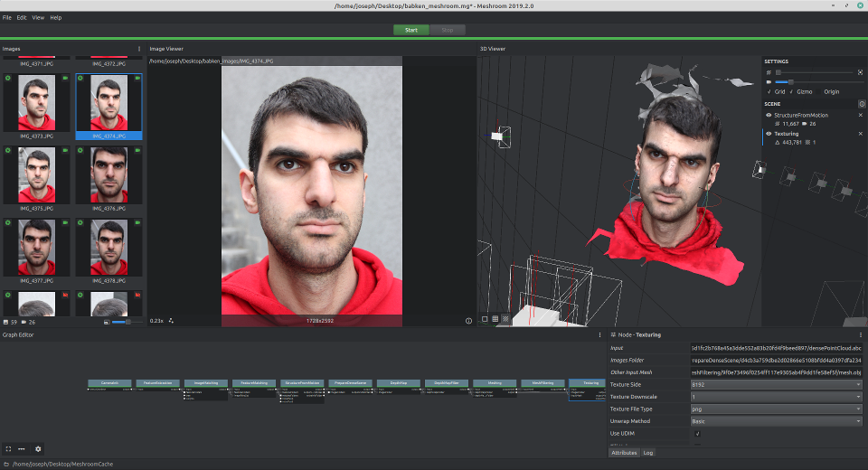
Task: Toggle the Gizmo checkbox
Action: point(791,92)
